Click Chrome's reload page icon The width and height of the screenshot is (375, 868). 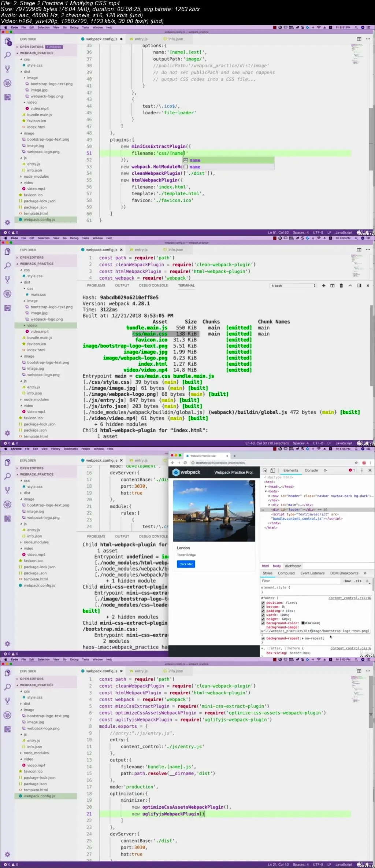[185, 463]
